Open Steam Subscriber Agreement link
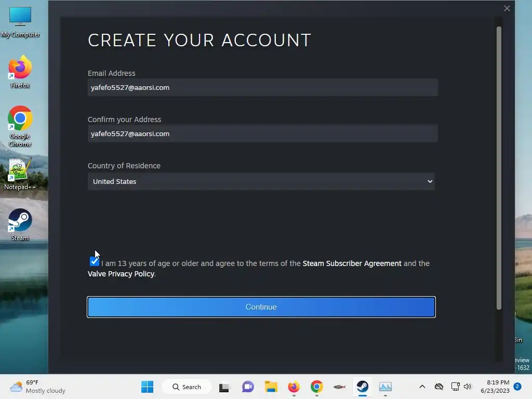The width and height of the screenshot is (532, 399). pos(352,263)
